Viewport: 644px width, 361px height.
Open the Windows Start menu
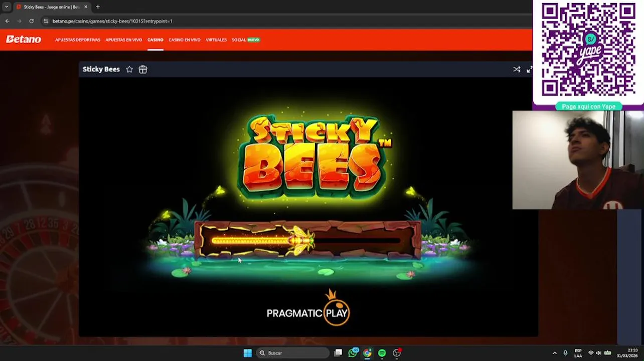click(247, 353)
